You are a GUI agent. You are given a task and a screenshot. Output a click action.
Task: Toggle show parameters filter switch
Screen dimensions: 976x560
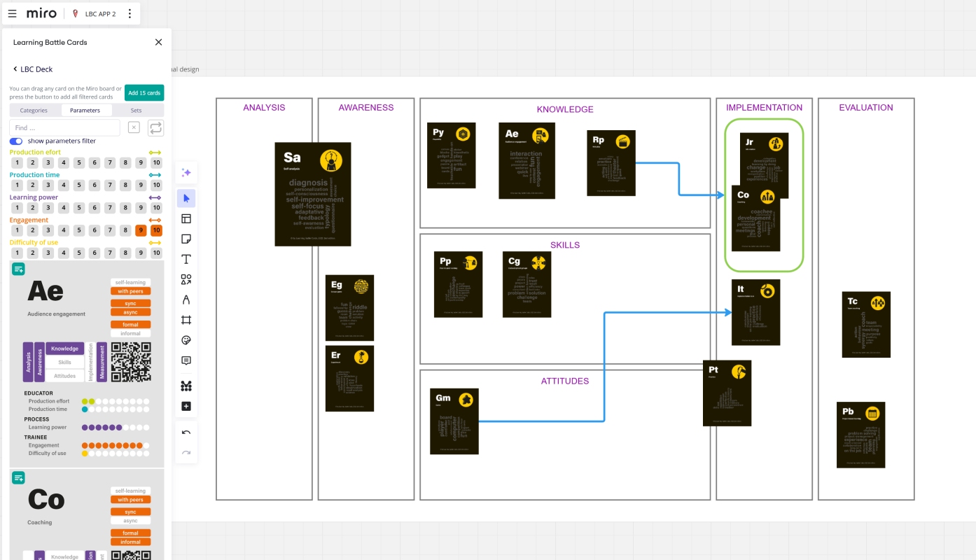(x=16, y=141)
